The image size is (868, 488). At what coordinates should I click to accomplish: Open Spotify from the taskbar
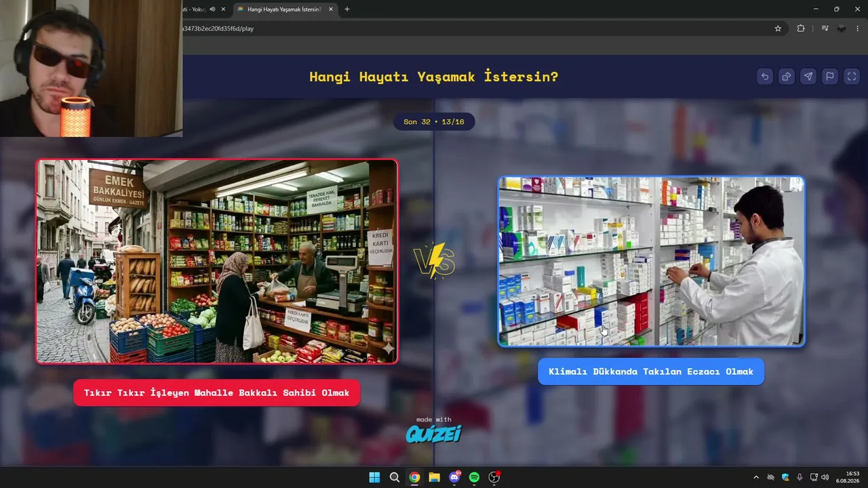click(474, 477)
